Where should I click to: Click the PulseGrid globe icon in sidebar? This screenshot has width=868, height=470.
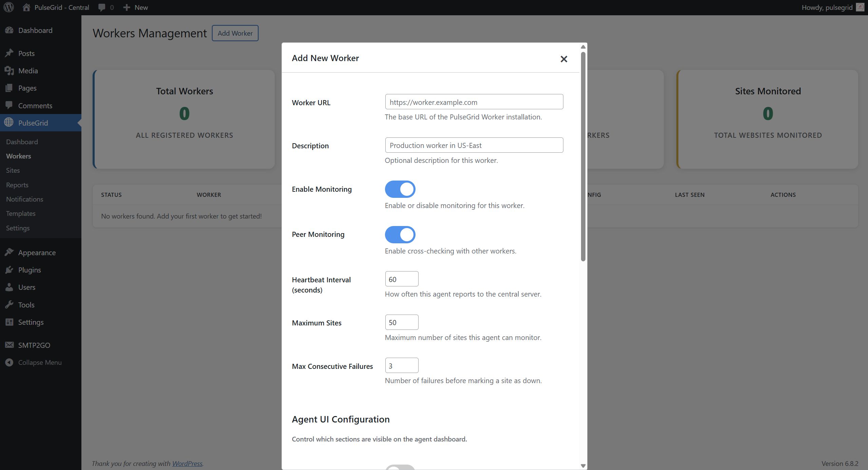click(9, 123)
